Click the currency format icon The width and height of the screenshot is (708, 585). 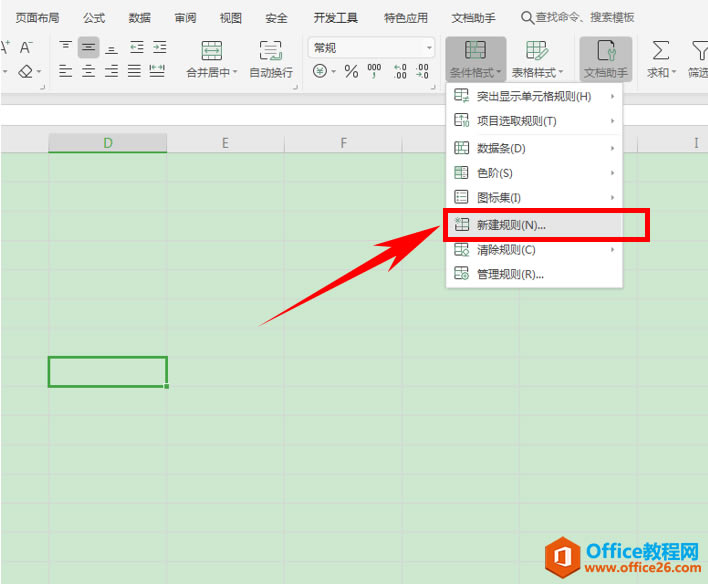[320, 71]
